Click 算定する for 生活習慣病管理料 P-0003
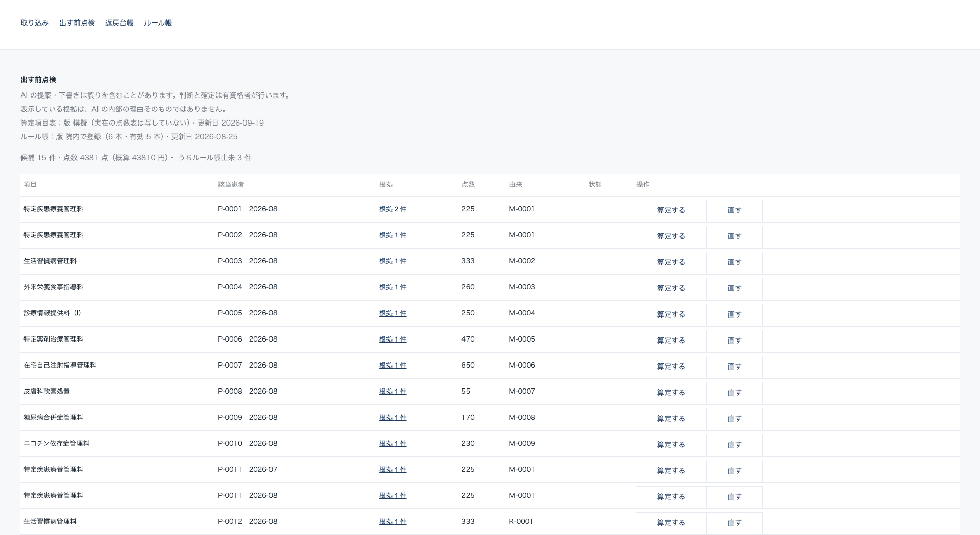 coord(671,262)
